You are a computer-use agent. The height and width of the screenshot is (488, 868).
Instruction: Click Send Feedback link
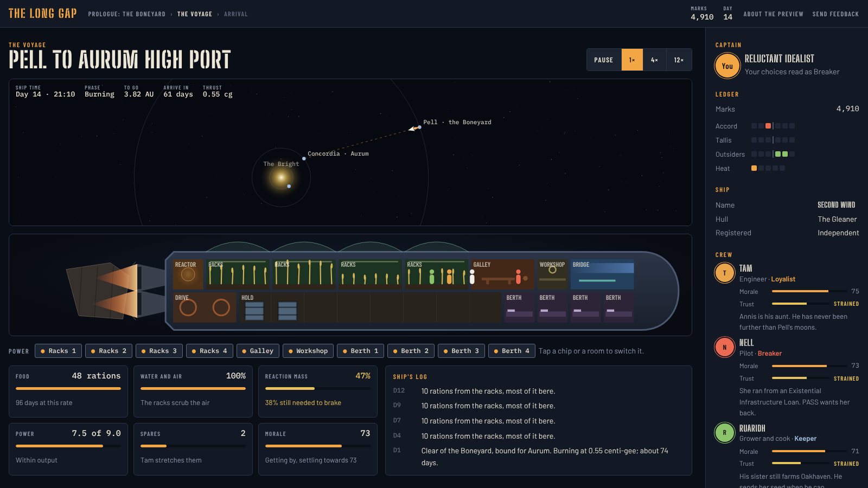[835, 14]
